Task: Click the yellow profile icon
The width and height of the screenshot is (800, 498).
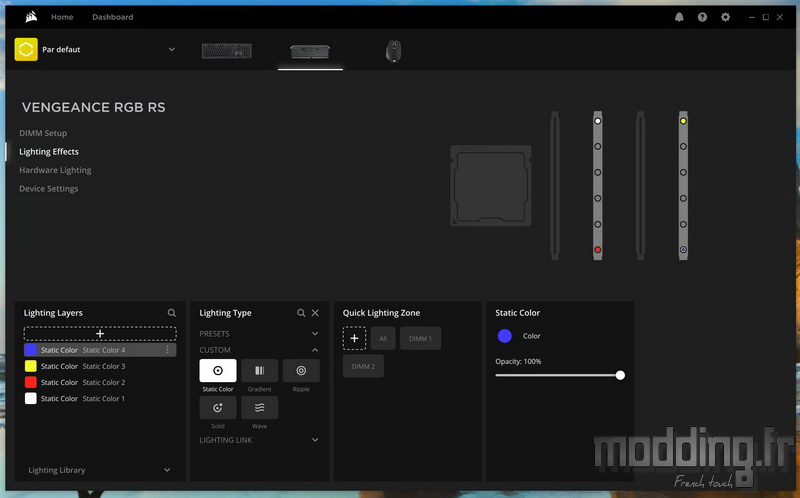Action: click(x=26, y=49)
